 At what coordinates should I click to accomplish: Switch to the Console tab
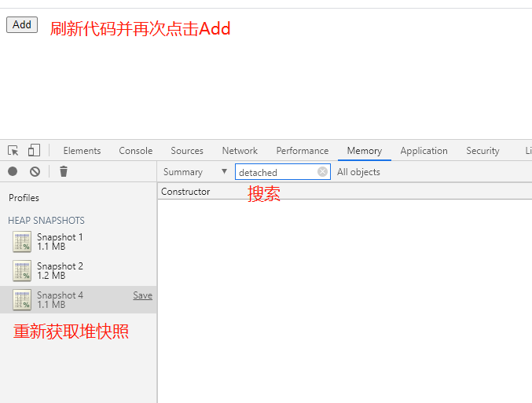click(136, 151)
